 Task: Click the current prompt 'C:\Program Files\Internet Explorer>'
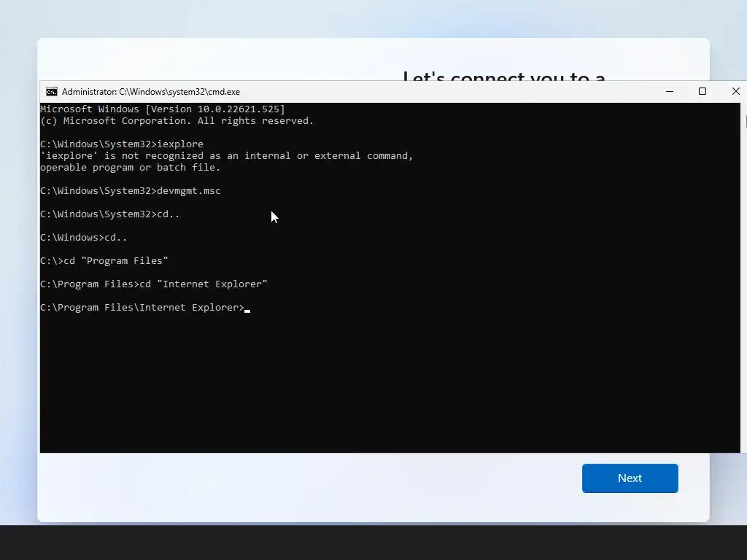click(142, 308)
